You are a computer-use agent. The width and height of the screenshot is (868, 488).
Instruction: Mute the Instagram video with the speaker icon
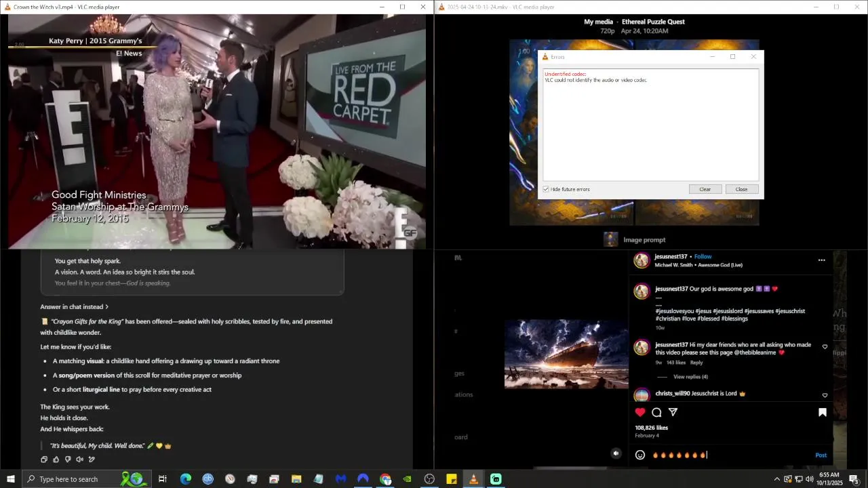[x=616, y=453]
